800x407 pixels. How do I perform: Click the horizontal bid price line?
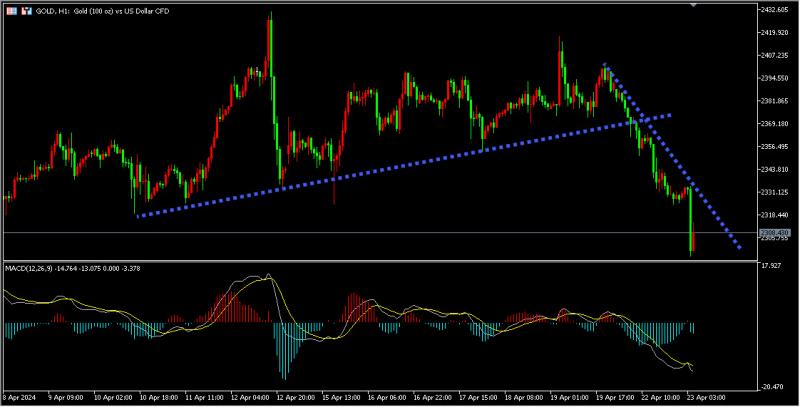pos(380,233)
